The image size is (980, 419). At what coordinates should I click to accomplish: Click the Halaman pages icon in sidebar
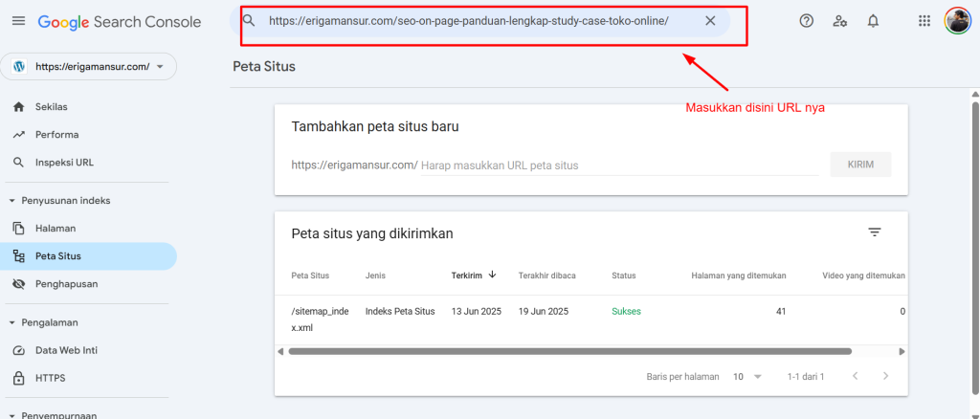point(19,229)
